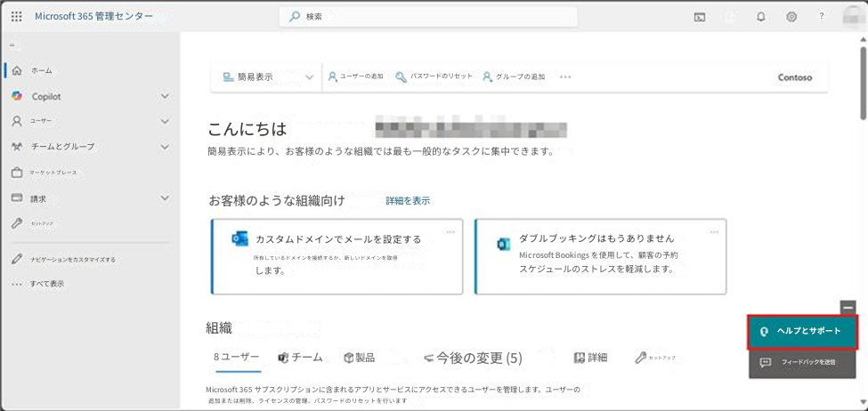This screenshot has height=411, width=868.
Task: Expand the Copilot sidebar chevron
Action: click(165, 96)
